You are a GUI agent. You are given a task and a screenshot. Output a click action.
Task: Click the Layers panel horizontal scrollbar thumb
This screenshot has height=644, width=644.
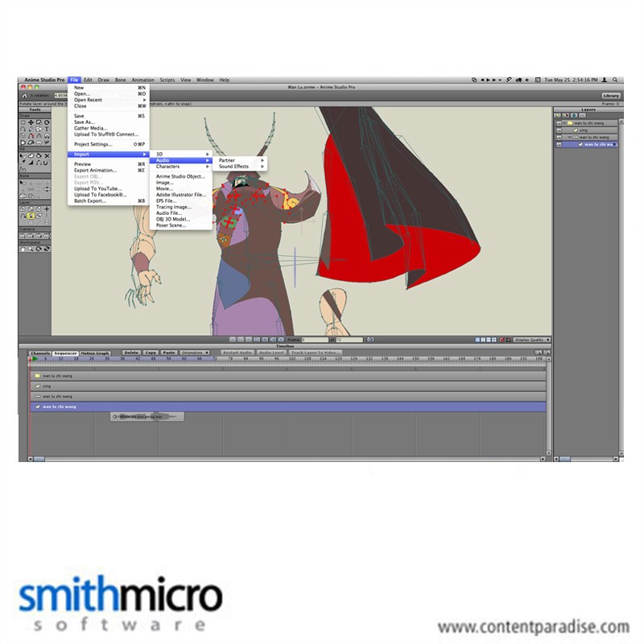click(565, 459)
